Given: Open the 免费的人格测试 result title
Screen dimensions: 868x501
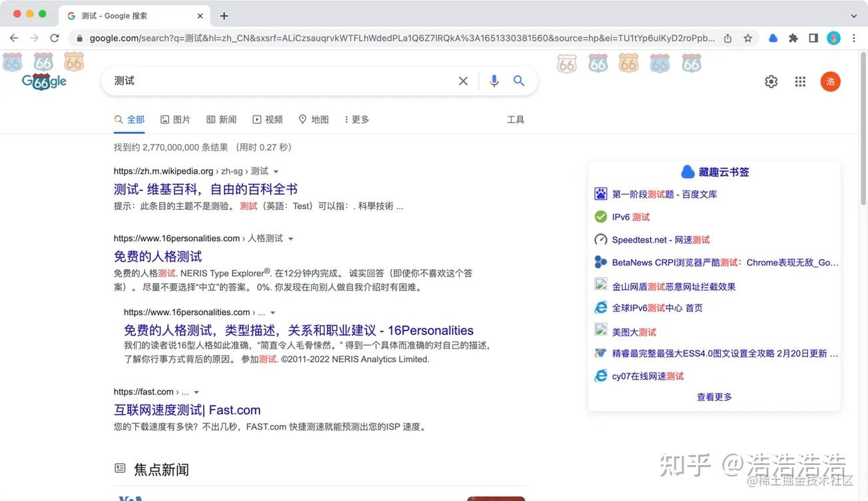Looking at the screenshot, I should (x=158, y=256).
